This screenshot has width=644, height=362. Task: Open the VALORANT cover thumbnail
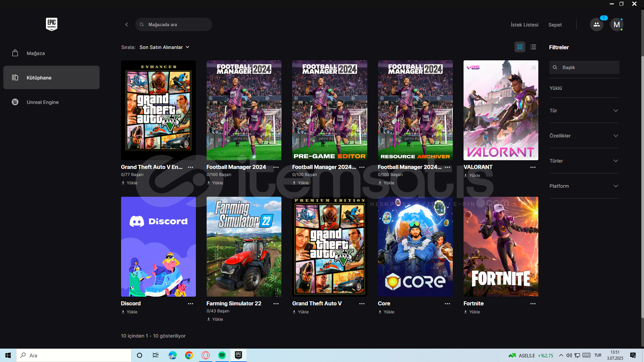pos(501,110)
